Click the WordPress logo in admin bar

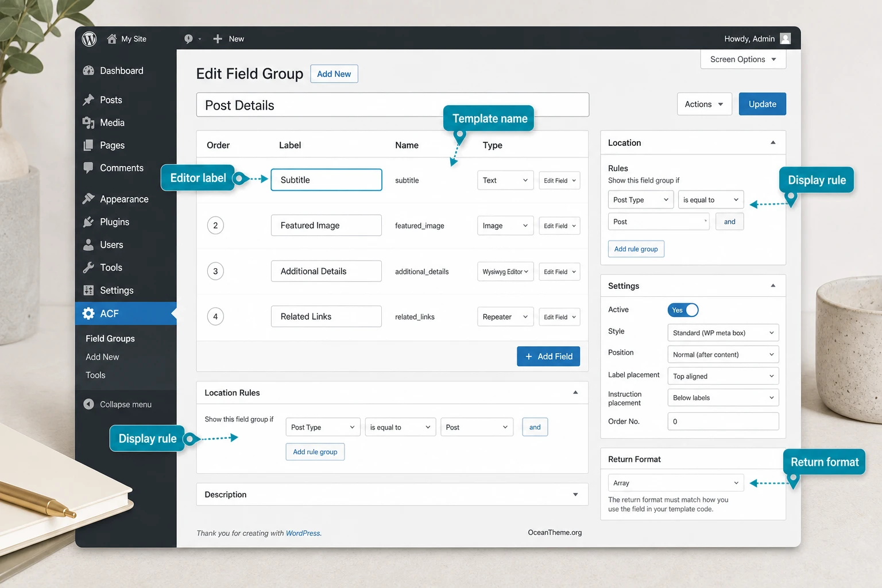coord(89,38)
